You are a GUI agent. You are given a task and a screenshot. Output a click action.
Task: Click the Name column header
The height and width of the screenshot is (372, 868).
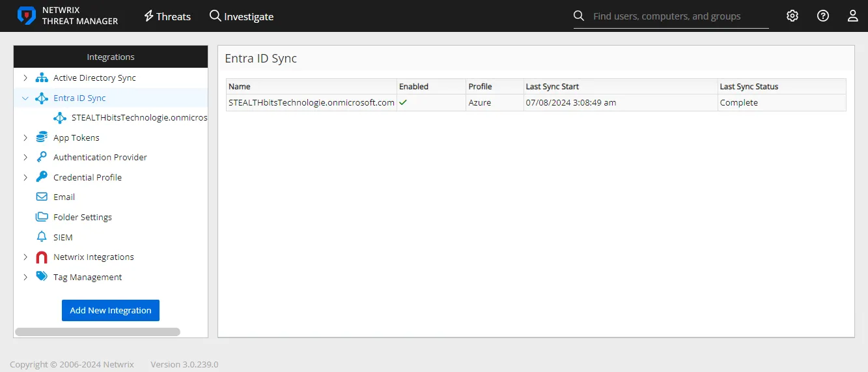pos(311,86)
